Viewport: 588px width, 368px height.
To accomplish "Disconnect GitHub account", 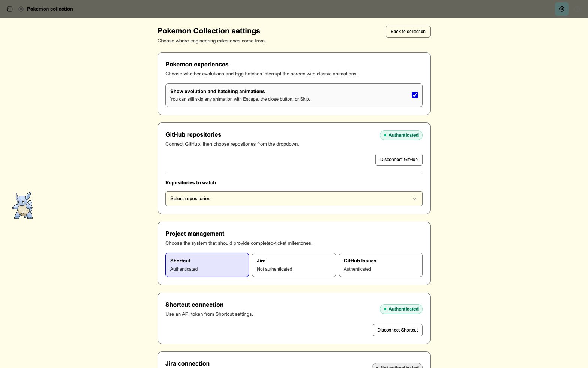I will [399, 160].
